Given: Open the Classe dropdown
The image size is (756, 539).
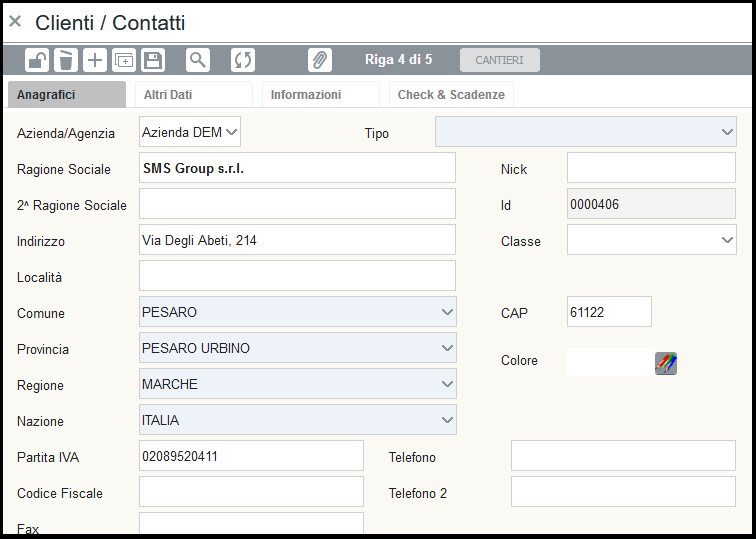Looking at the screenshot, I should (726, 240).
